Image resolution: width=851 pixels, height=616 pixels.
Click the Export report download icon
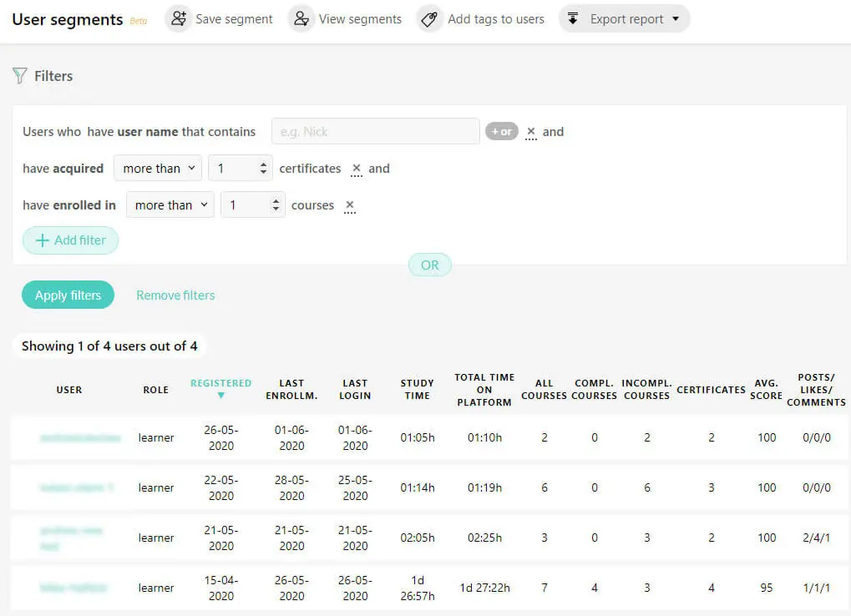pyautogui.click(x=572, y=18)
